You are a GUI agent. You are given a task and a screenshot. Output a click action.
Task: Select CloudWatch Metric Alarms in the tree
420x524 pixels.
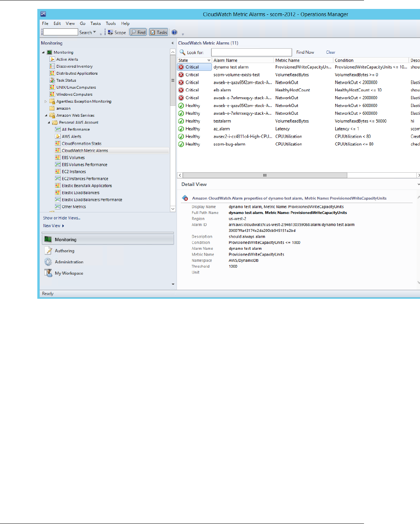tap(85, 151)
